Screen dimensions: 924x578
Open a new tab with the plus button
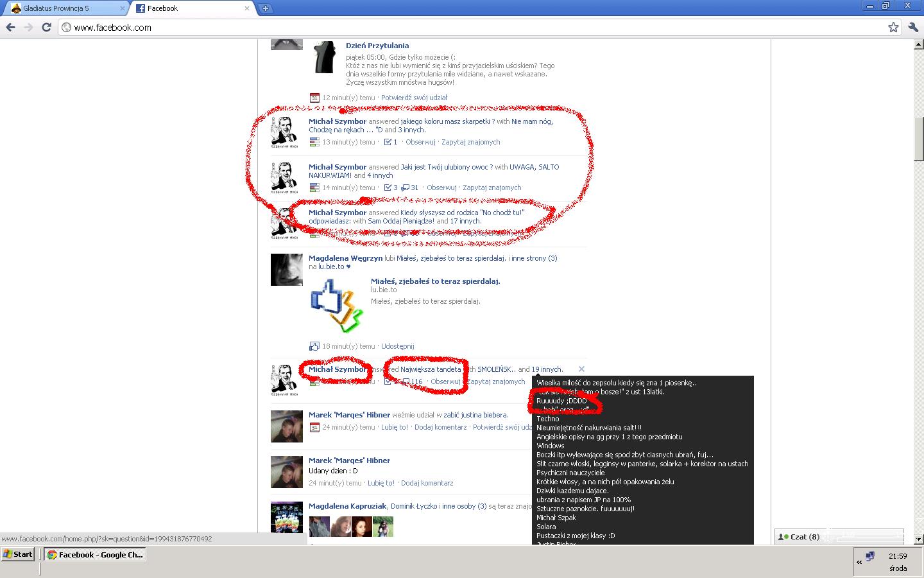(x=265, y=8)
